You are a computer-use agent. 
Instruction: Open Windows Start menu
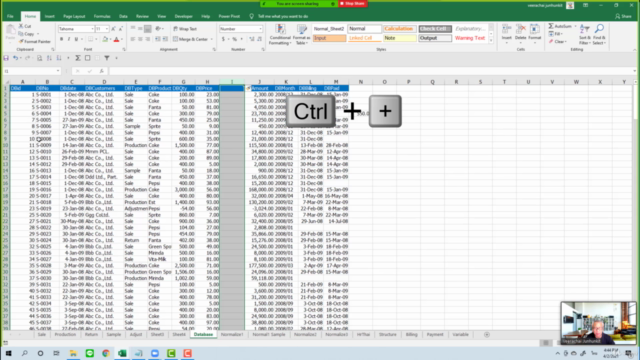pyautogui.click(x=8, y=353)
